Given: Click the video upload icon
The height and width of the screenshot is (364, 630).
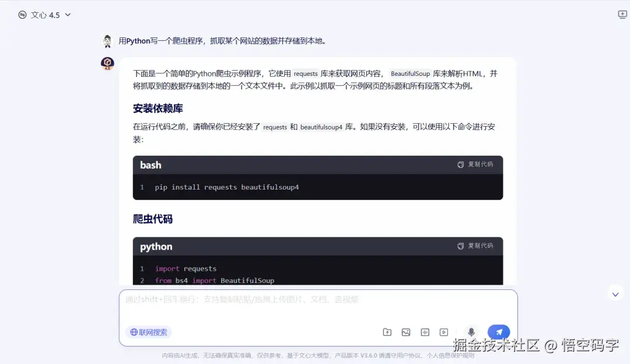Looking at the screenshot, I should [x=444, y=332].
